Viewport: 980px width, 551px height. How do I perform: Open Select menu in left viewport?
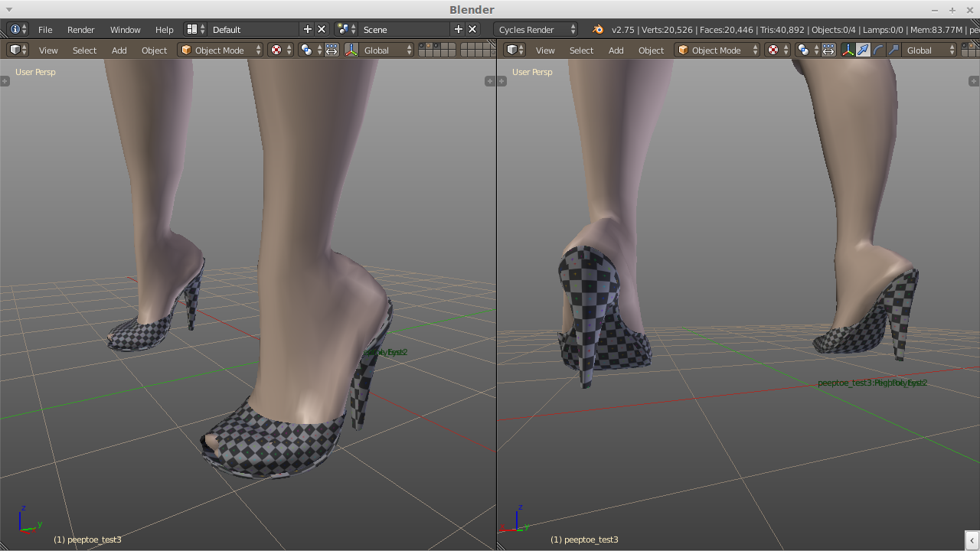tap(84, 50)
